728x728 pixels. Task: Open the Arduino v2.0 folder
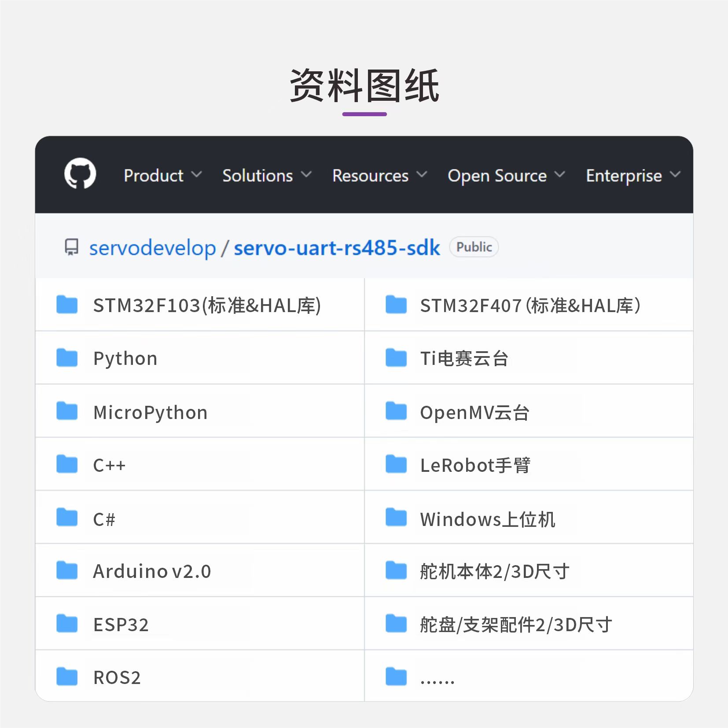[152, 571]
